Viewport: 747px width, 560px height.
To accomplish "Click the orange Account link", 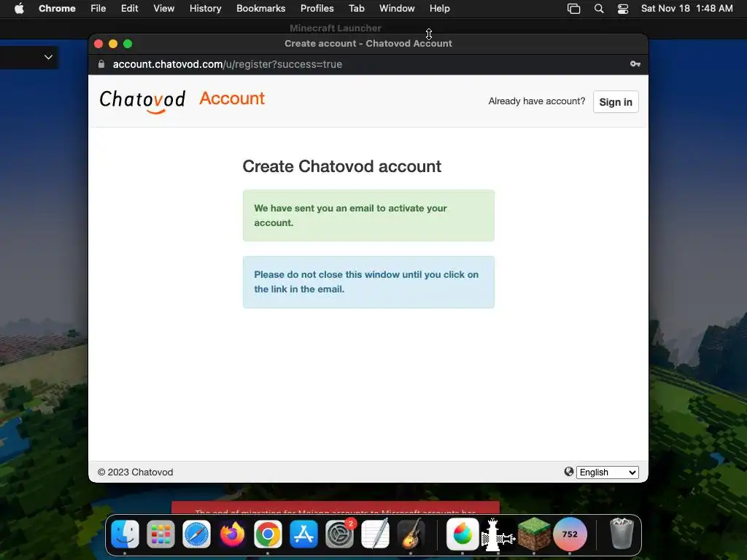I will (x=232, y=98).
